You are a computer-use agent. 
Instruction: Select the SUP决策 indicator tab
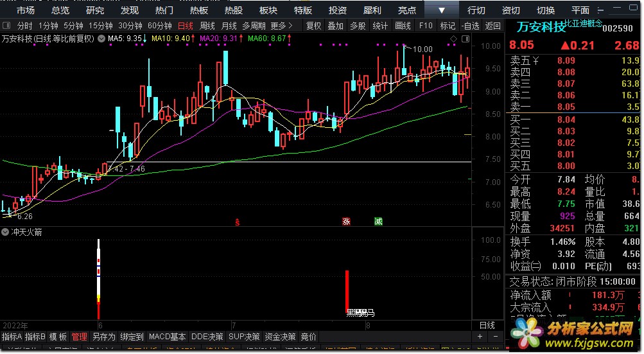244,337
